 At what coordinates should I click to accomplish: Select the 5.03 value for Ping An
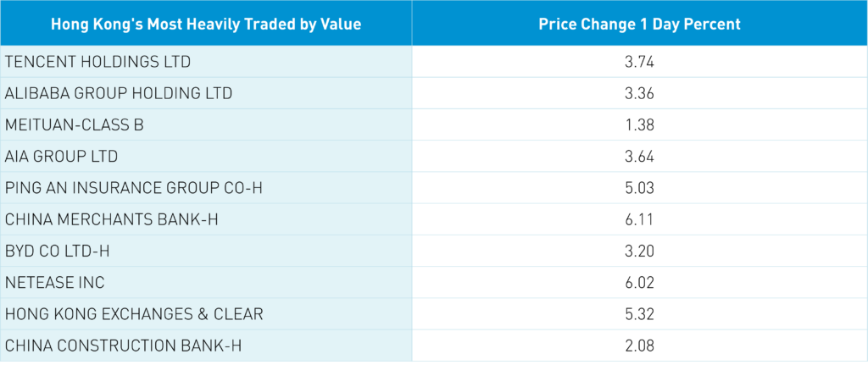(639, 187)
